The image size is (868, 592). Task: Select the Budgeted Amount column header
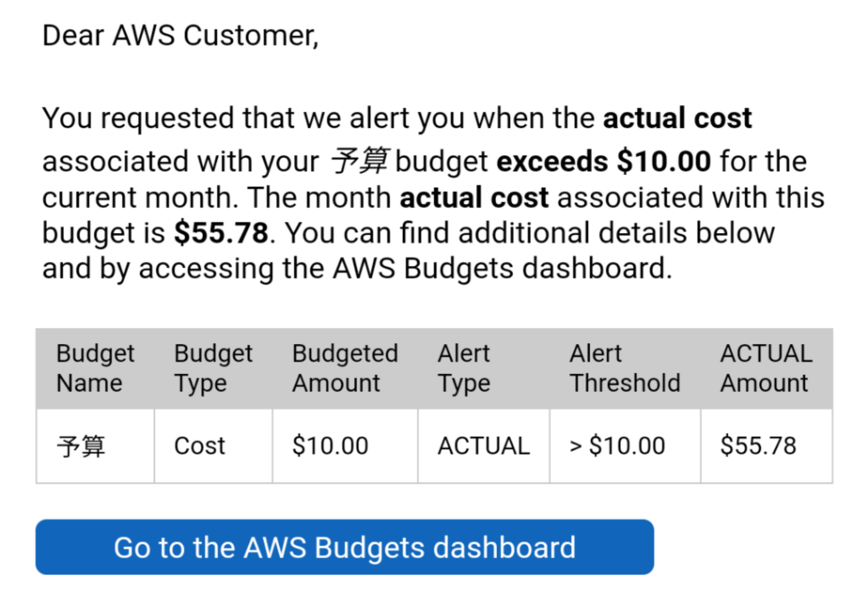(x=345, y=368)
